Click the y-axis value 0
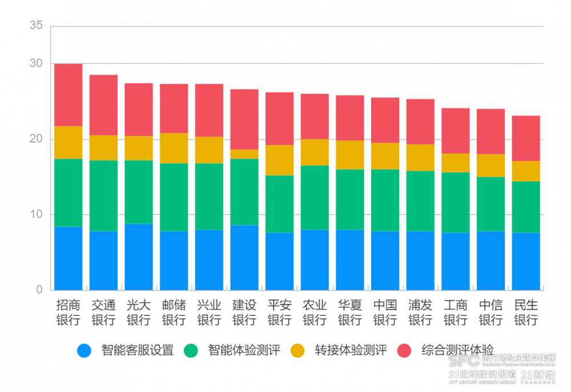Screen dimensions: 571x392 [x=39, y=289]
